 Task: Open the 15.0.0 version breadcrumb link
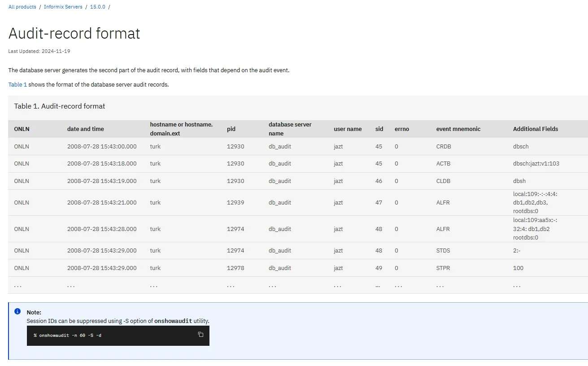click(97, 7)
